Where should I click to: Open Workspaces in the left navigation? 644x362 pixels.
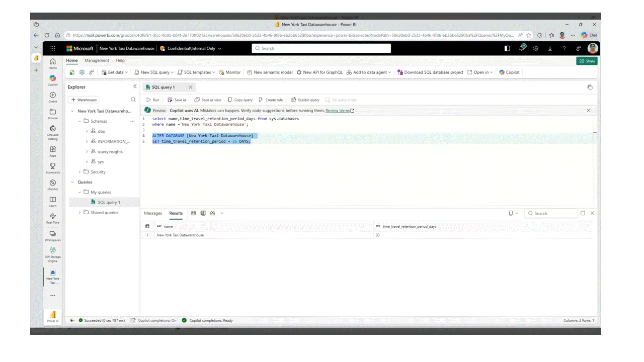[53, 236]
